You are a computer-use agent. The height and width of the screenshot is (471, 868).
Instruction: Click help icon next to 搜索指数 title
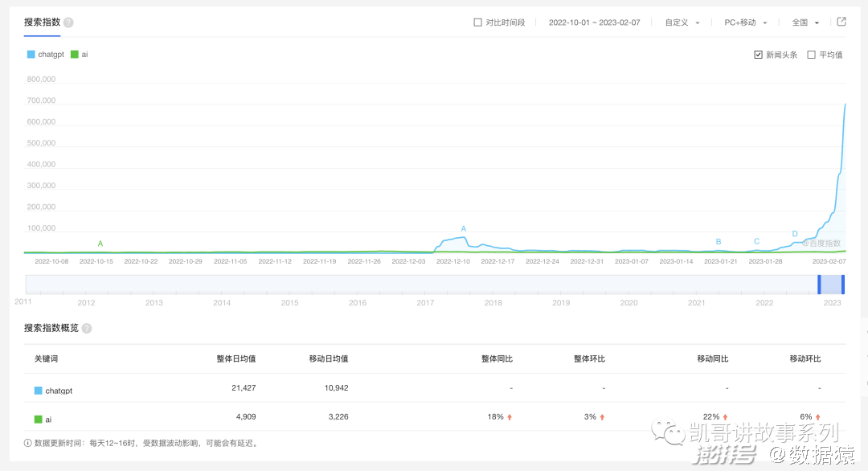point(68,23)
